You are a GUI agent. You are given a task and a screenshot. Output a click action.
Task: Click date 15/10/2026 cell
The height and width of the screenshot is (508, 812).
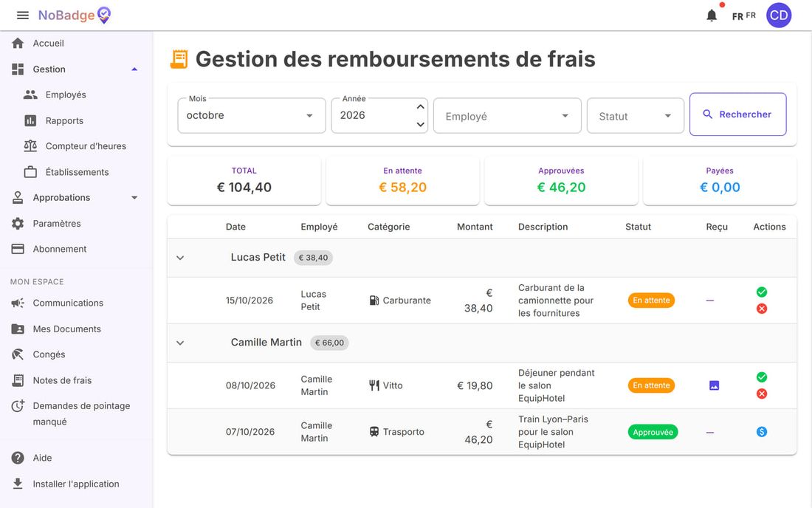(249, 301)
